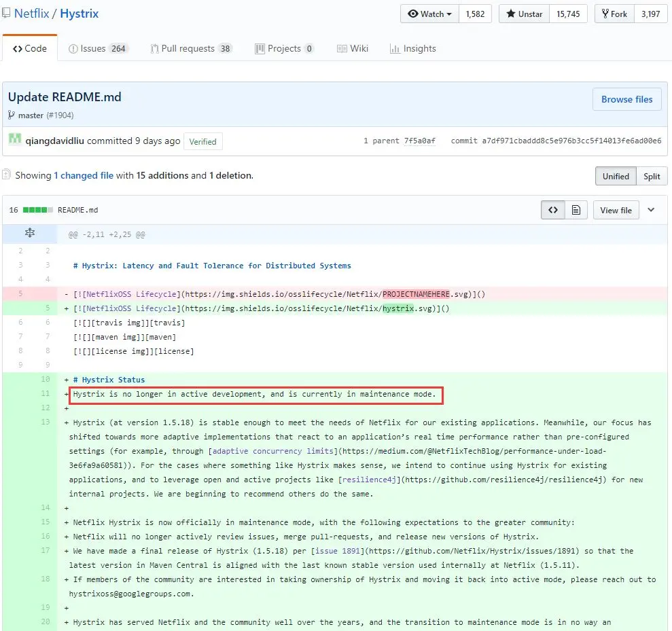
Task: Open the 15,745 stargazers count
Action: click(568, 14)
